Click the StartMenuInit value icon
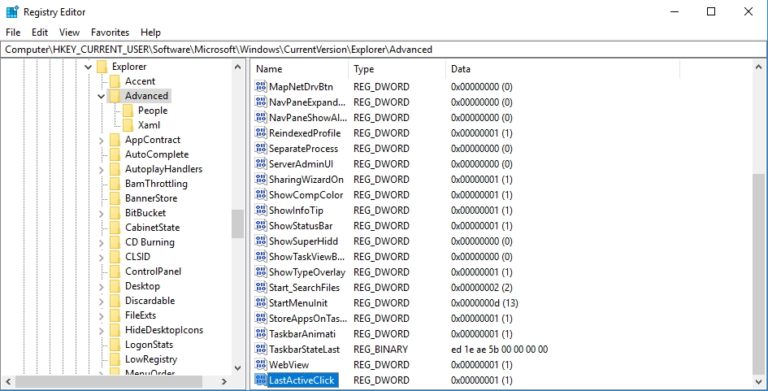 [261, 303]
